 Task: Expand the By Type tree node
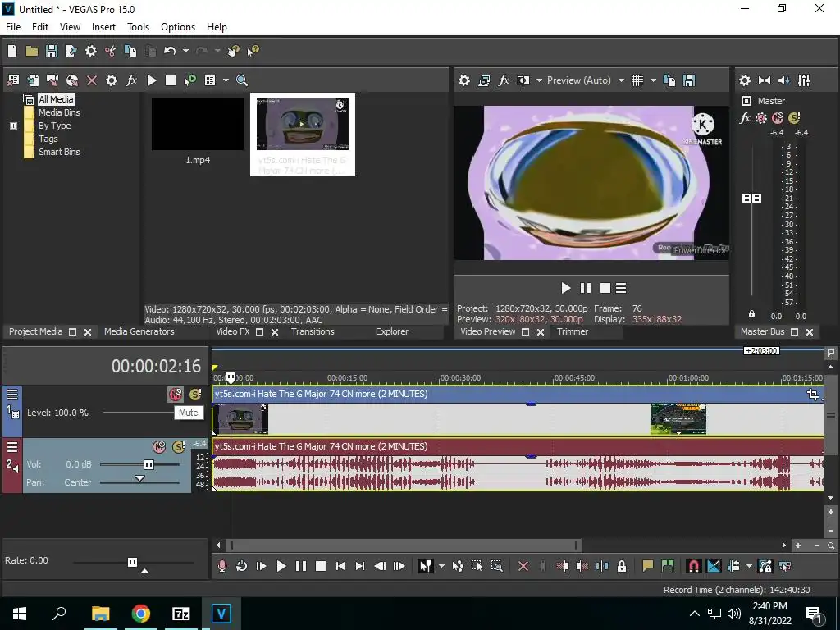pos(13,126)
